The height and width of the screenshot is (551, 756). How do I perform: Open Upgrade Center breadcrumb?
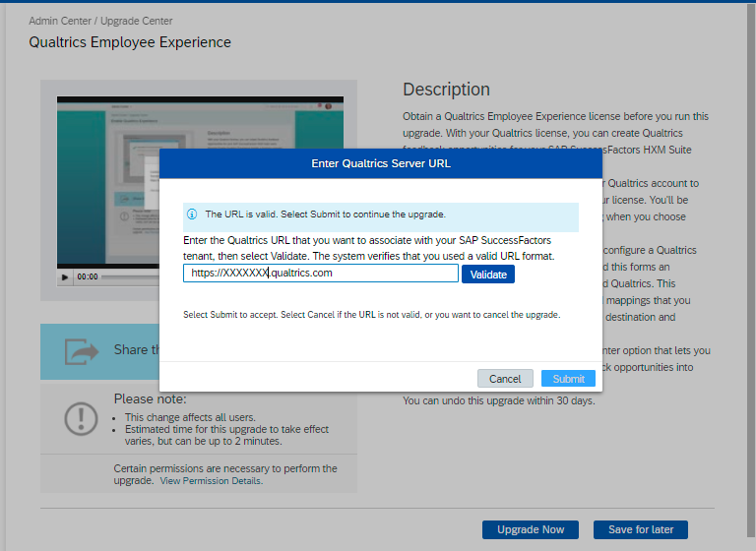137,21
